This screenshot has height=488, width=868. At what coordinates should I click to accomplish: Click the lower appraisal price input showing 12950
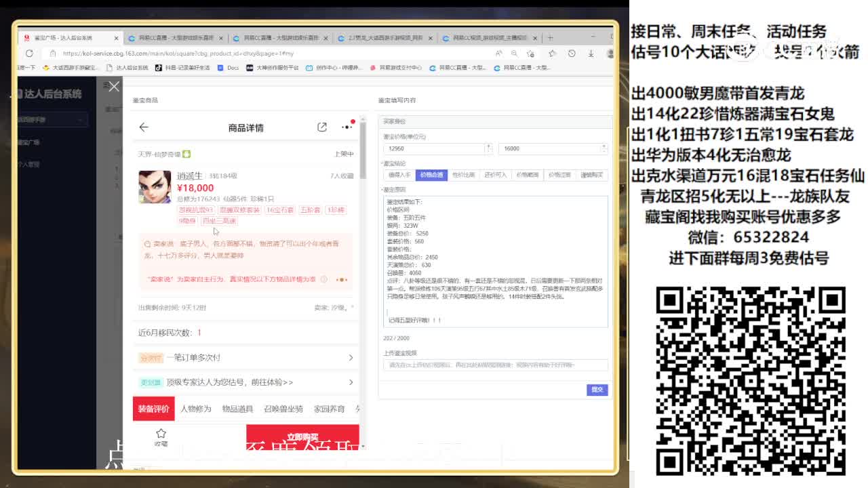[437, 148]
